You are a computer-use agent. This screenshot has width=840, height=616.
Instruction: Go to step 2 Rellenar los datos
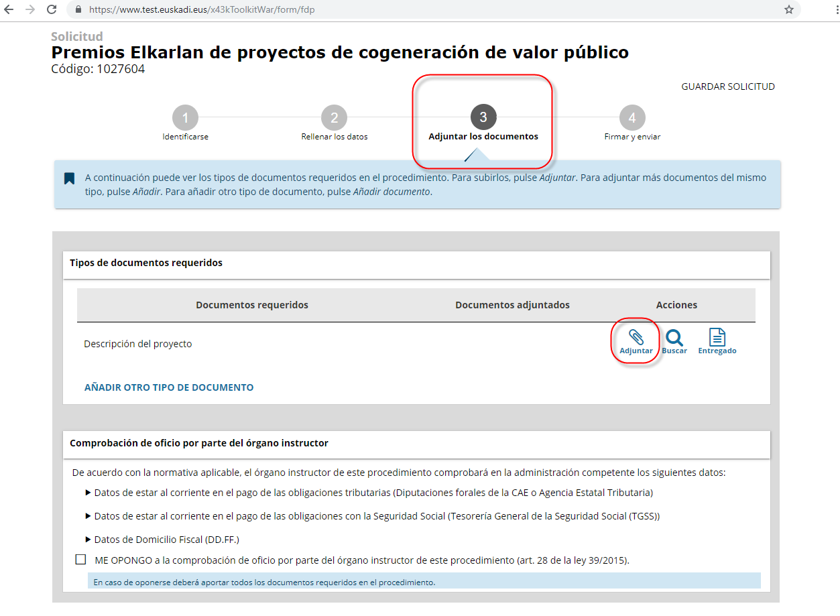[x=334, y=119]
